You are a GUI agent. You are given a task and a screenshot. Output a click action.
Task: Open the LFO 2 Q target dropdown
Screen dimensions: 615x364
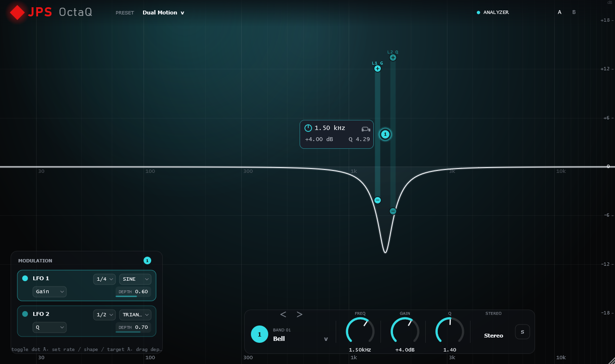50,327
